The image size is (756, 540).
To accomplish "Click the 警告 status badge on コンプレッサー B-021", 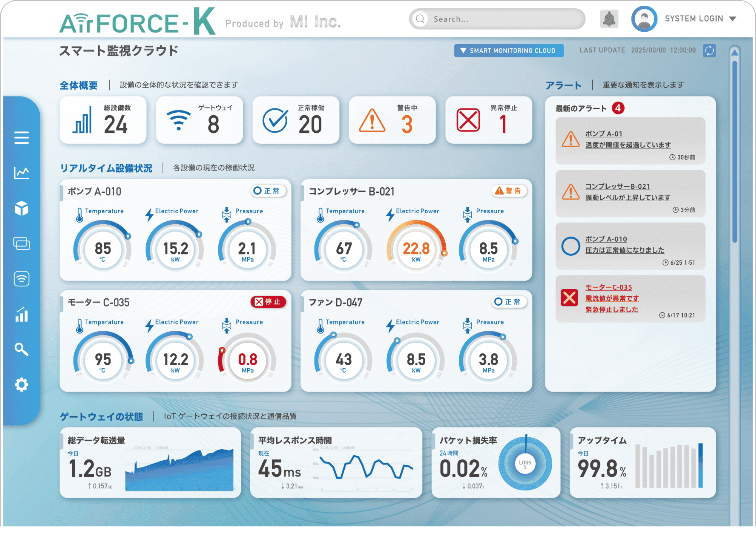I will pyautogui.click(x=508, y=191).
